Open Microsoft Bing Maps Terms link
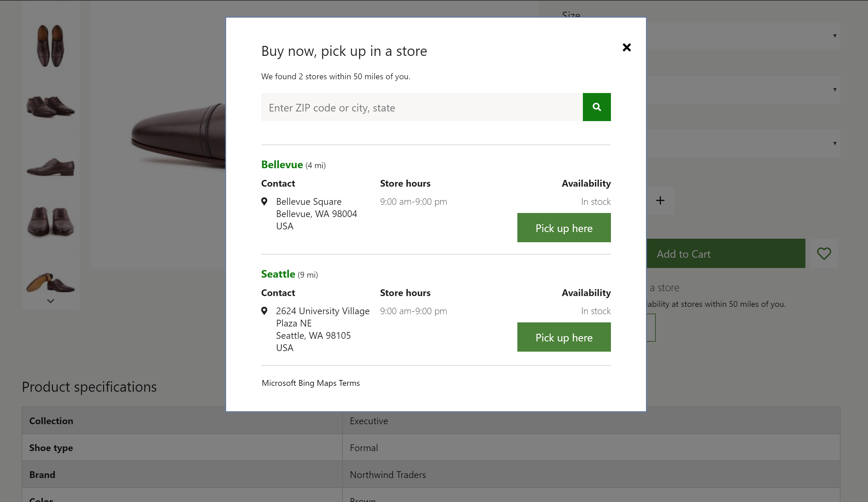This screenshot has width=868, height=502. pos(310,382)
